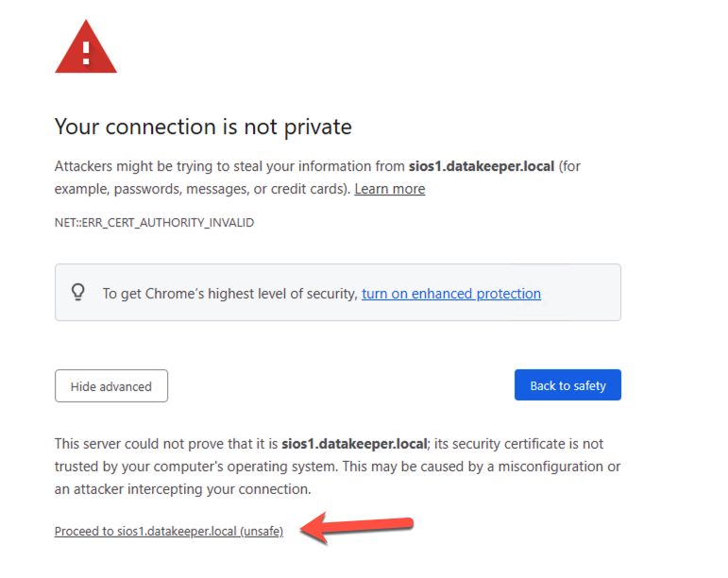Follow the turn on enhanced protection link
728x578 pixels.
pos(451,294)
